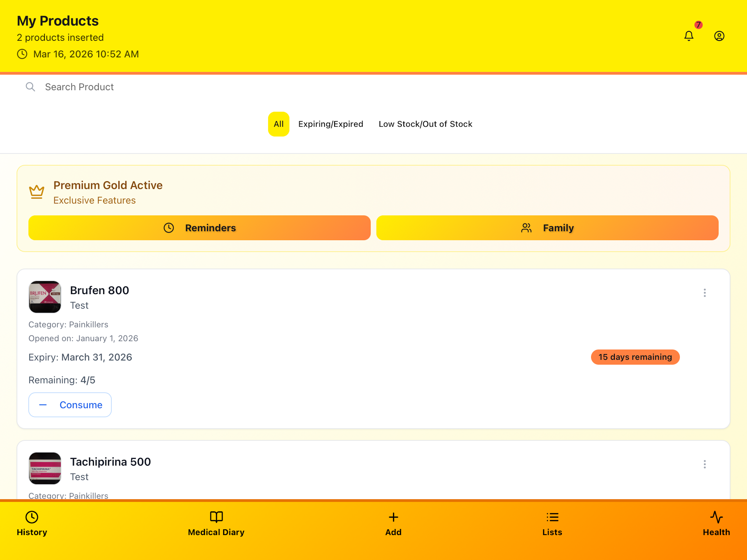
Task: Click the Expiry: March 31, 2026 text
Action: pyautogui.click(x=80, y=357)
